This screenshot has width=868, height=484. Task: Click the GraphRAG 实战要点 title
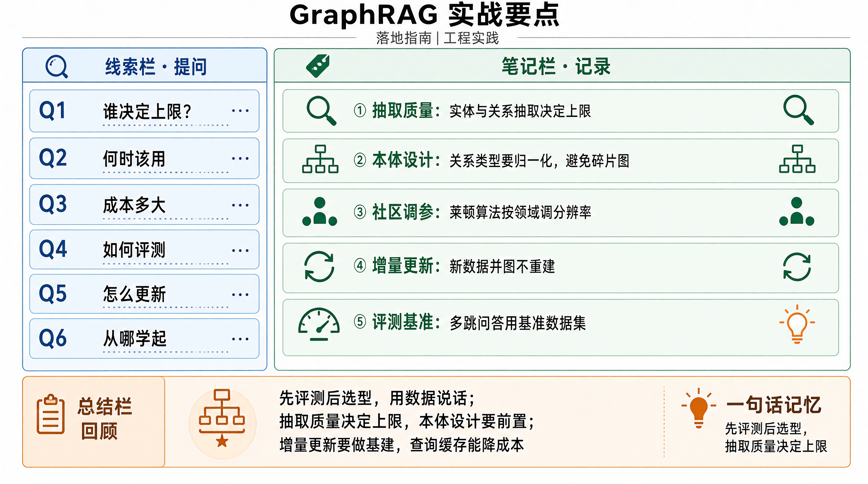click(425, 15)
